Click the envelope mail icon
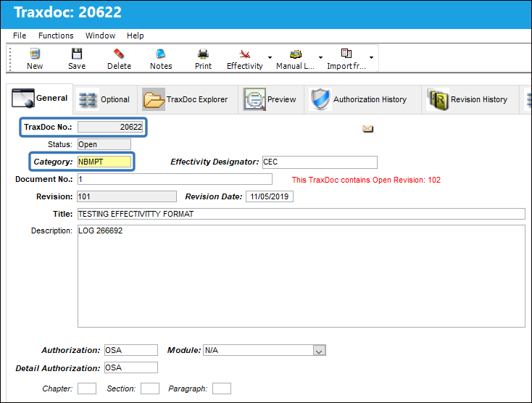Screen dimensions: 532x403 point(367,128)
